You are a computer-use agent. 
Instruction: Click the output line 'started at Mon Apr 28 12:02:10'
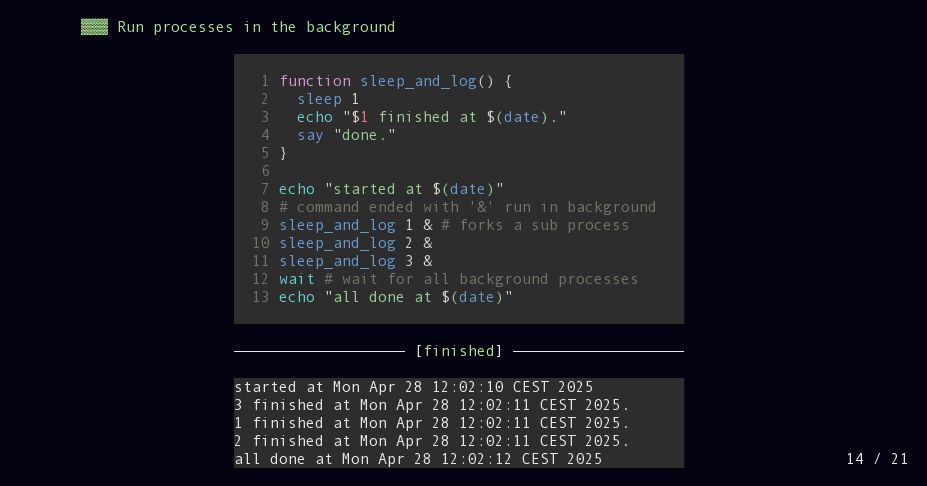click(414, 387)
